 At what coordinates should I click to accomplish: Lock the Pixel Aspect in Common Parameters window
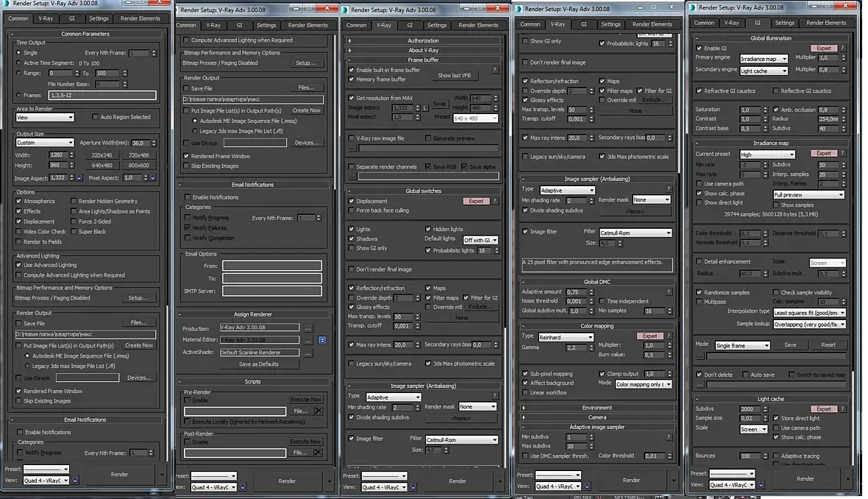[x=153, y=178]
